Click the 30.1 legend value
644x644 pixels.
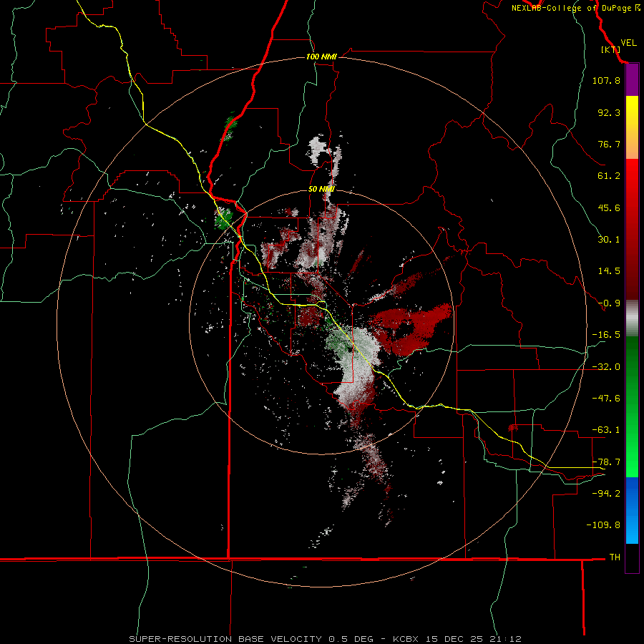click(609, 240)
